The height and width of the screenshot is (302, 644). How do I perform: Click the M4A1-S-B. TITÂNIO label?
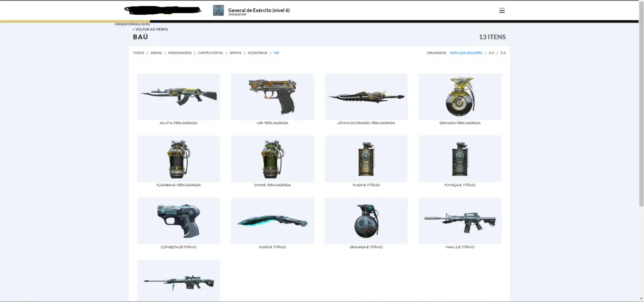click(460, 247)
